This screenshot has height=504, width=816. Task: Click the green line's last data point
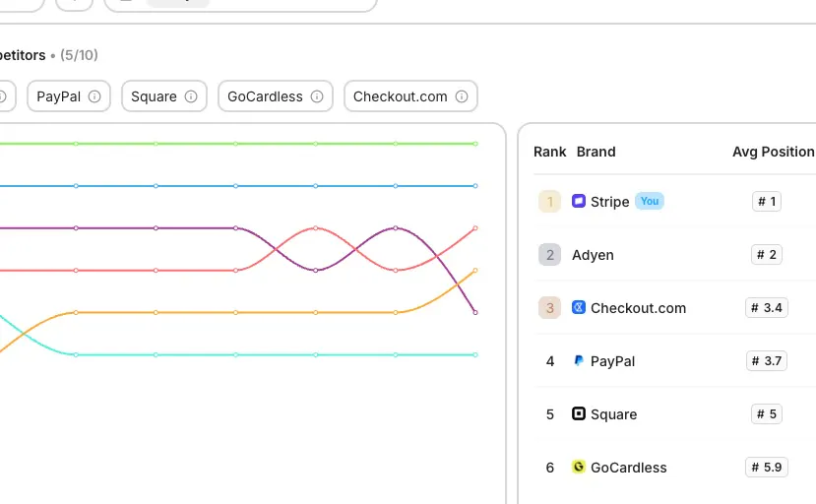[x=475, y=144]
